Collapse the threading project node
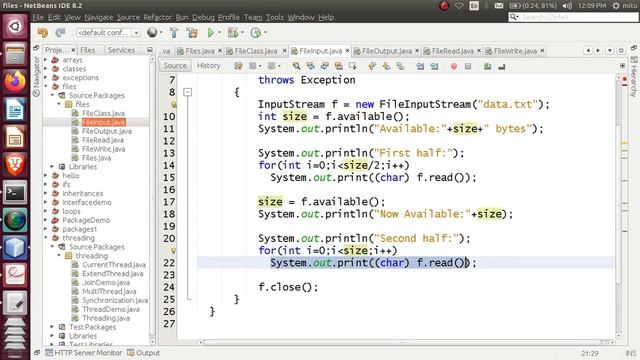 (x=46, y=238)
